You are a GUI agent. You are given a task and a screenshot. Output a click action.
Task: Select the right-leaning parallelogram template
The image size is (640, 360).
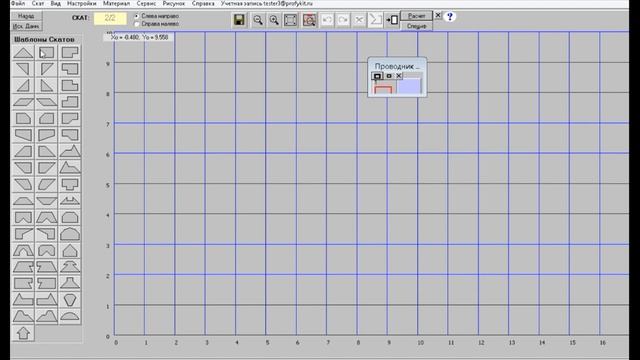[23, 102]
